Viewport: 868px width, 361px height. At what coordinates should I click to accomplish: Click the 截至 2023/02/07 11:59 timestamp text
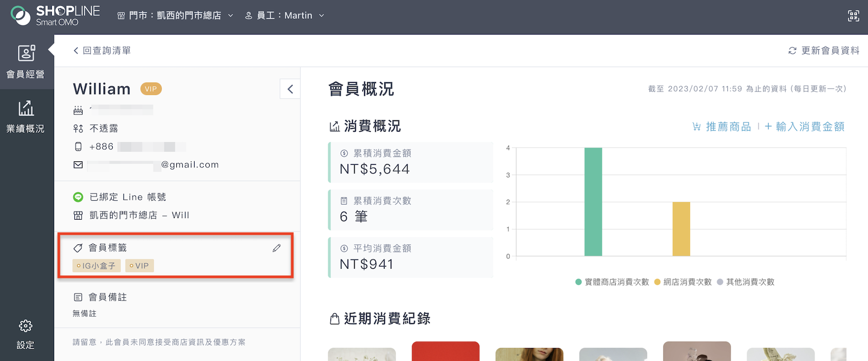pyautogui.click(x=747, y=88)
